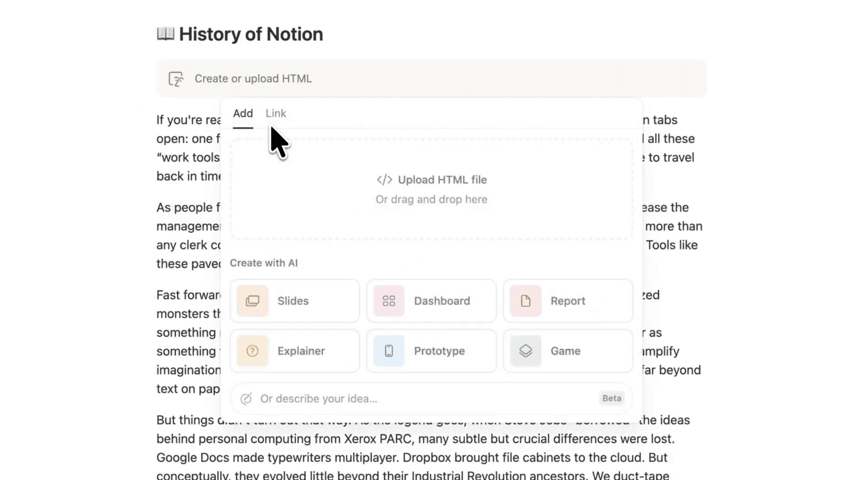The height and width of the screenshot is (480, 868).
Task: Click the 'Or drag and drop here' text
Action: [x=431, y=199]
